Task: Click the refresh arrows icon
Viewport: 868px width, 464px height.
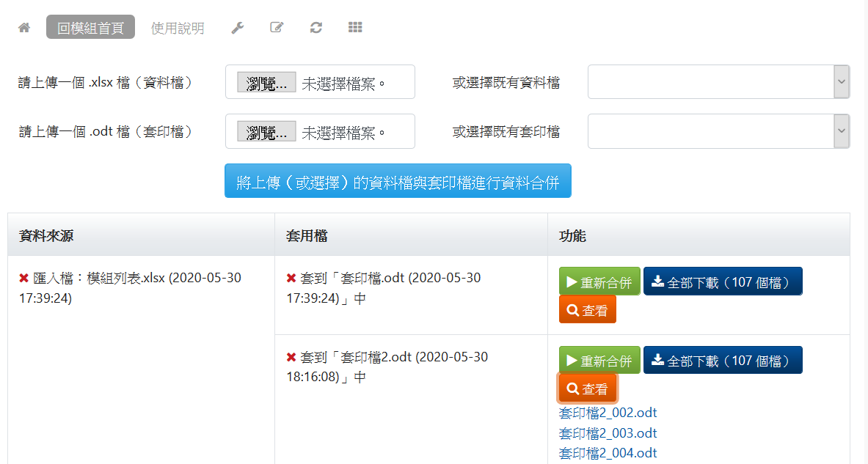Action: point(316,28)
